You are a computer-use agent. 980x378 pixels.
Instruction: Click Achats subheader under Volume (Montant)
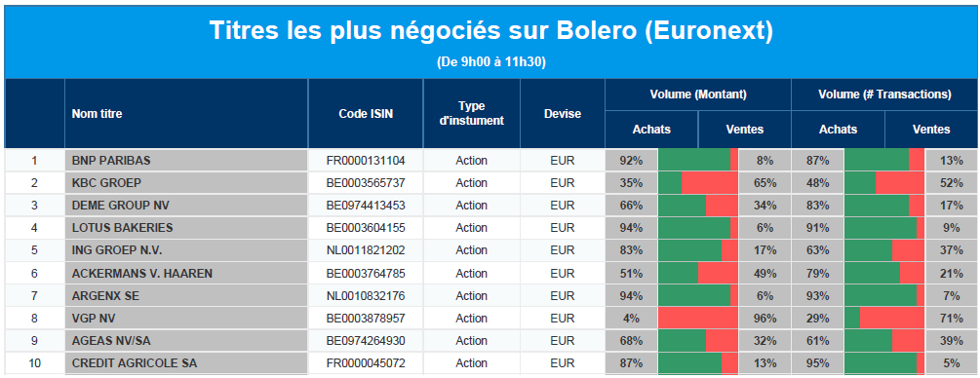[651, 130]
